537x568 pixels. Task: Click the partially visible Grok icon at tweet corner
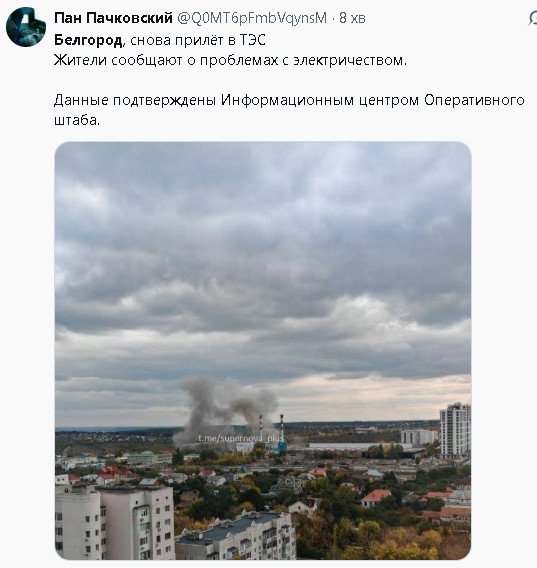[x=533, y=18]
